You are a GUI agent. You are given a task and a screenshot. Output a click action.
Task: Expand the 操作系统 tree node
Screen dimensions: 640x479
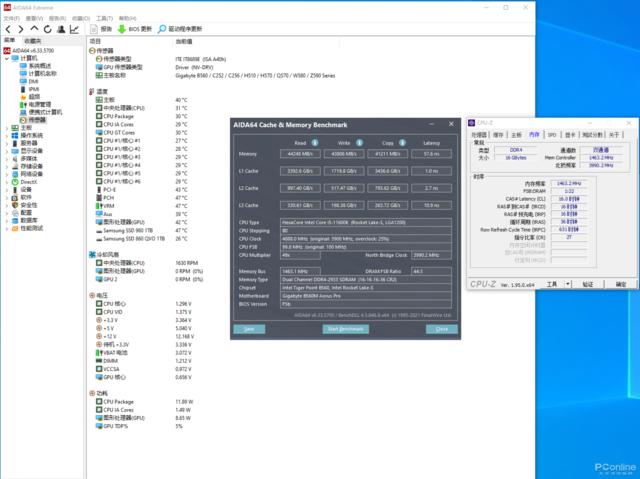[7, 135]
